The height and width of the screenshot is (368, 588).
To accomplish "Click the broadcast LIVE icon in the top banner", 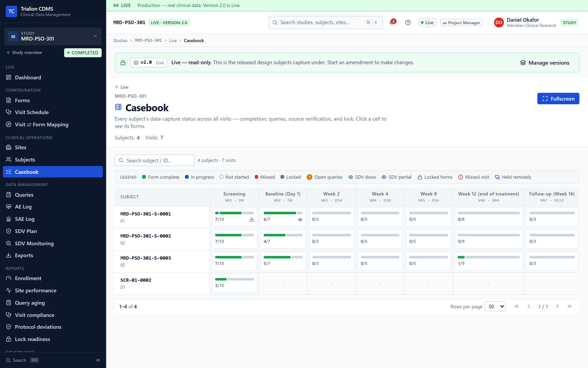I will pyautogui.click(x=116, y=5).
